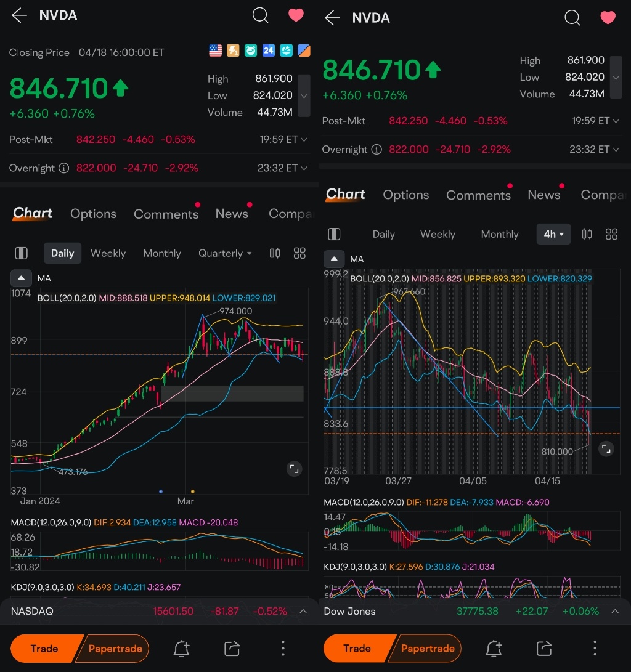The width and height of the screenshot is (631, 672).
Task: Add a price alert using the left bell icon
Action: 181,649
